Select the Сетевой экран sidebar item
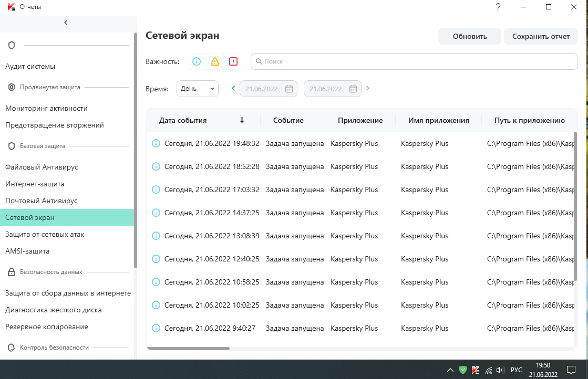 tap(67, 218)
